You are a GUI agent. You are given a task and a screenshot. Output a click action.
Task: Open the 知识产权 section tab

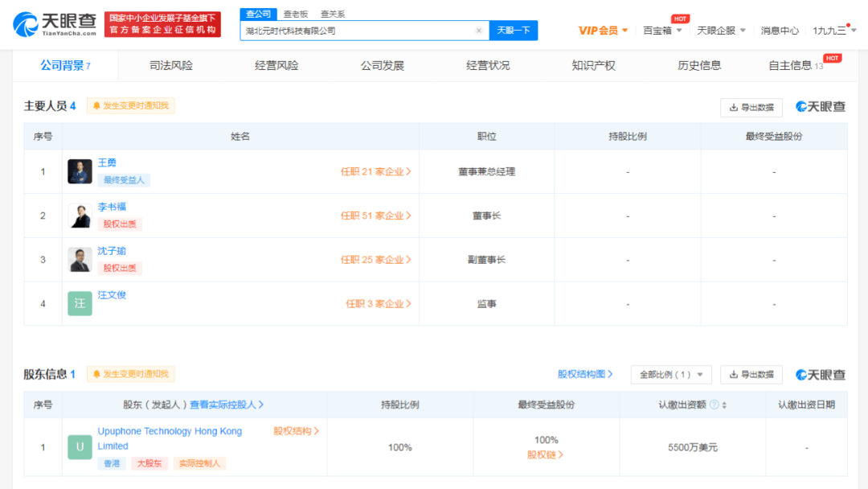[594, 65]
